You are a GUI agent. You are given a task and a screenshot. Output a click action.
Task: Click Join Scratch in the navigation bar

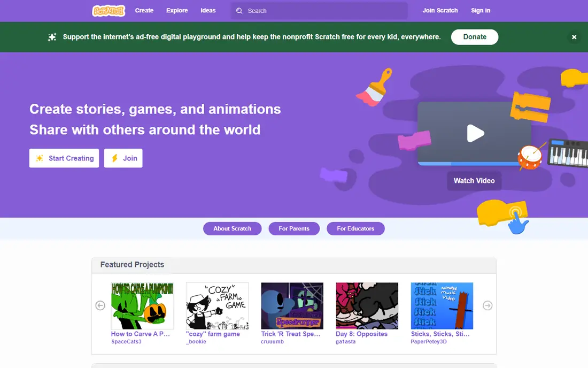pos(440,11)
